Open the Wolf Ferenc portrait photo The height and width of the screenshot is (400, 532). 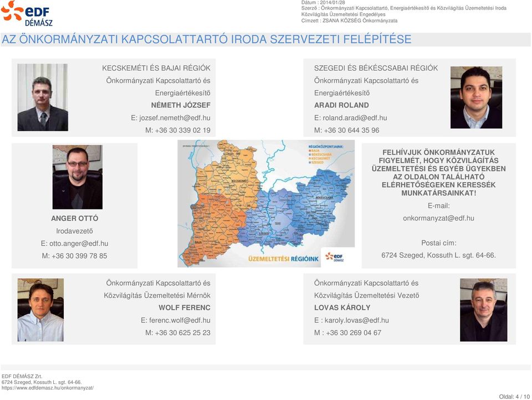tap(40, 310)
